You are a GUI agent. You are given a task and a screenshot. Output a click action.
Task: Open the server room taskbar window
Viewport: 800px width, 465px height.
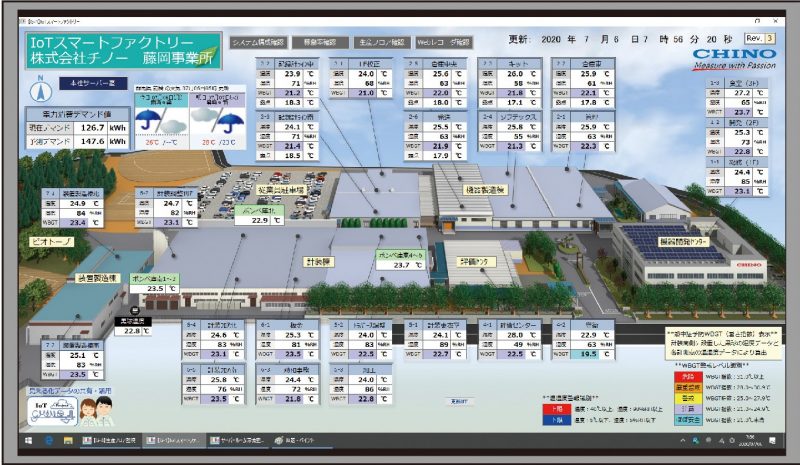[x=237, y=440]
